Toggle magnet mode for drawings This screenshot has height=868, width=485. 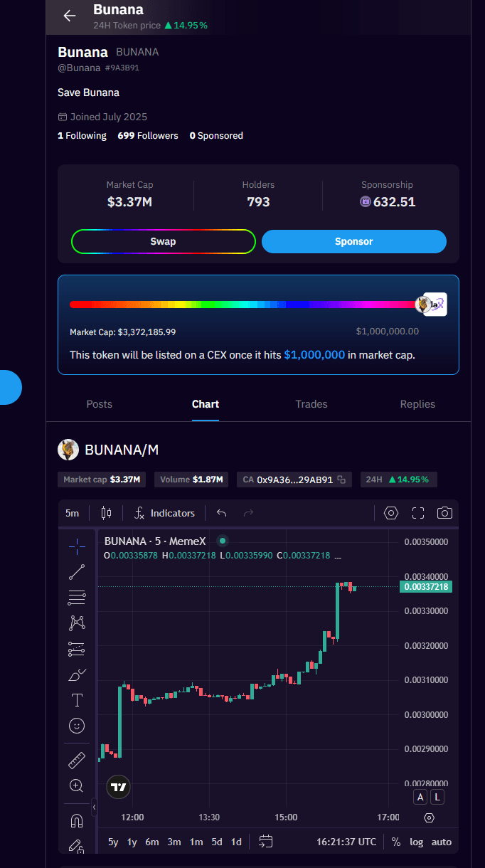(77, 820)
